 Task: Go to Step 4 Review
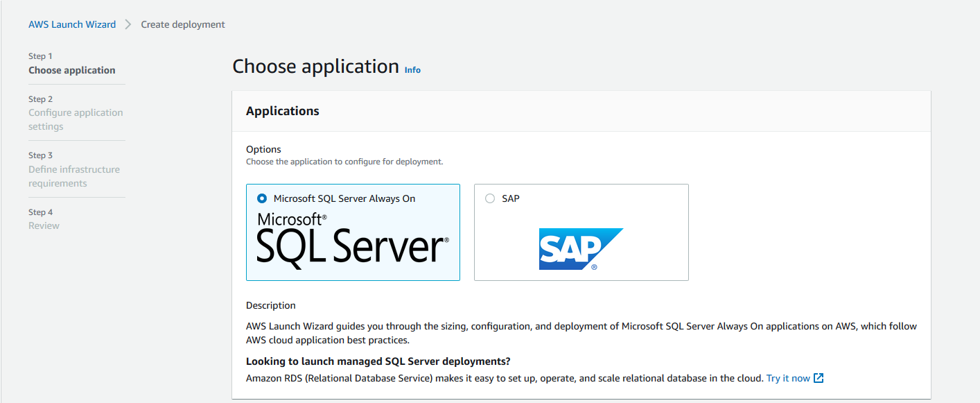tap(44, 225)
